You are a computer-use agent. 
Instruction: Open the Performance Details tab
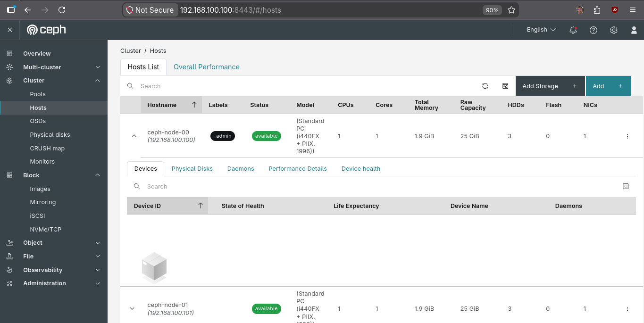tap(298, 168)
